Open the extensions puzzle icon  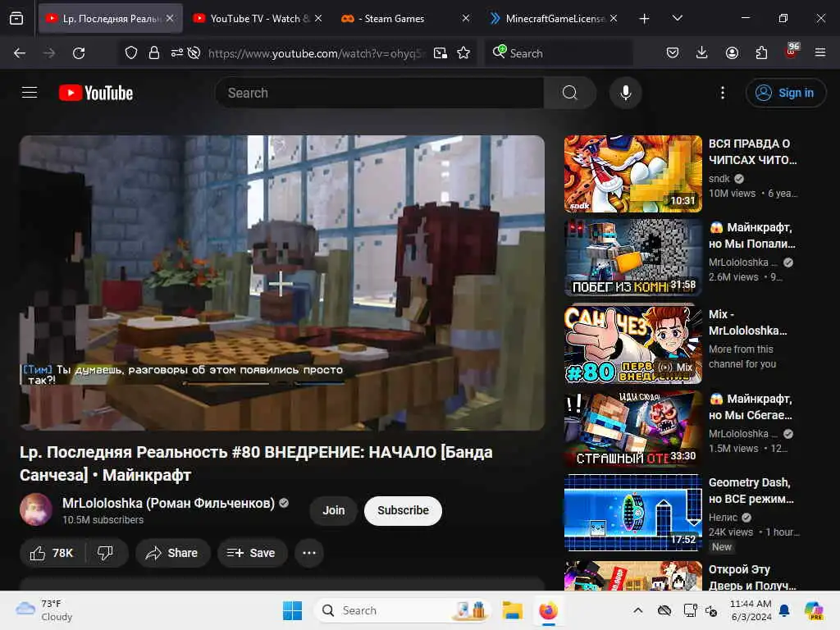tap(761, 52)
